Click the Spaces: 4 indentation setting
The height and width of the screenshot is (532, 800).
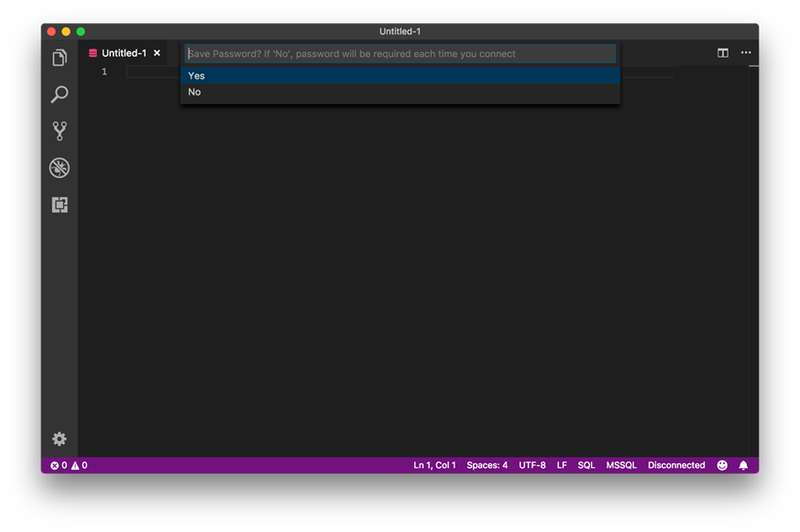[x=487, y=465]
